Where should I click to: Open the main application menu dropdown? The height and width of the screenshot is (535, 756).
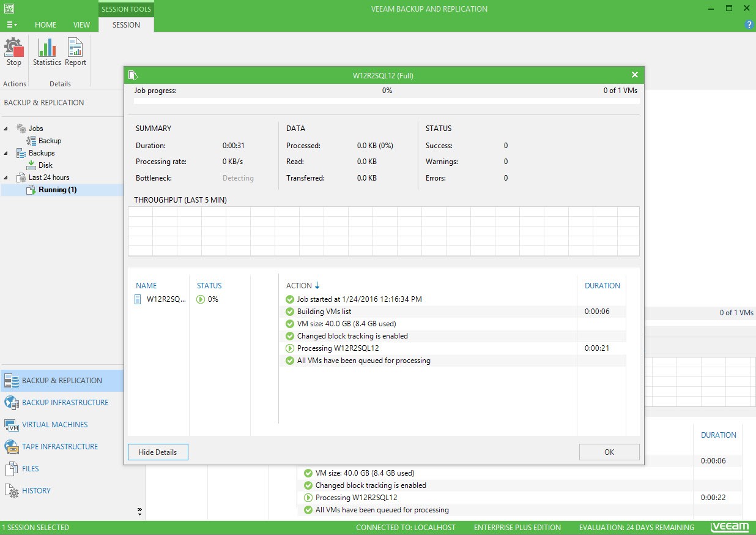pos(12,25)
